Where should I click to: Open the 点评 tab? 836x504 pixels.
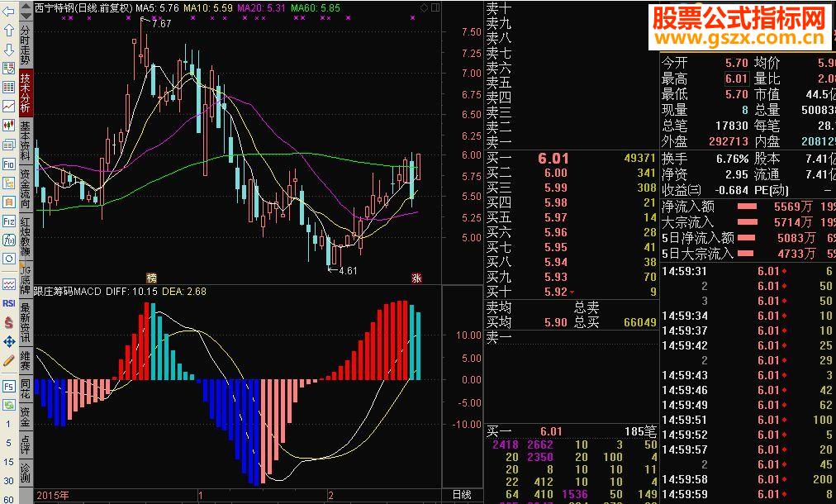click(26, 445)
